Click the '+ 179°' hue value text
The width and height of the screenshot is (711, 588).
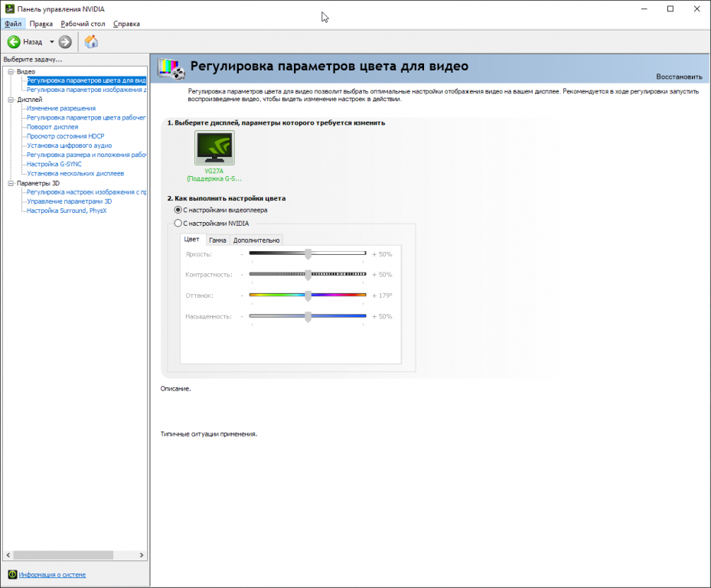(x=382, y=296)
